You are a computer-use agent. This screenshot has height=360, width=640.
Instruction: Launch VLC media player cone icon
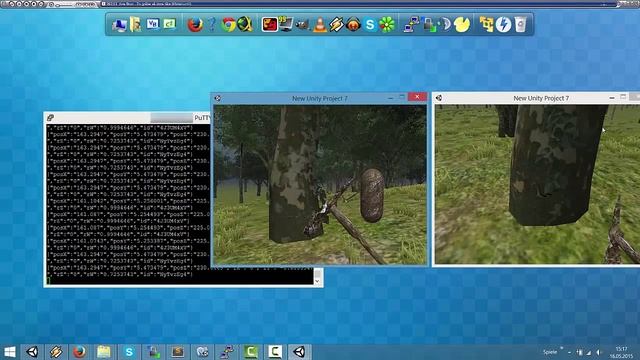[320, 24]
